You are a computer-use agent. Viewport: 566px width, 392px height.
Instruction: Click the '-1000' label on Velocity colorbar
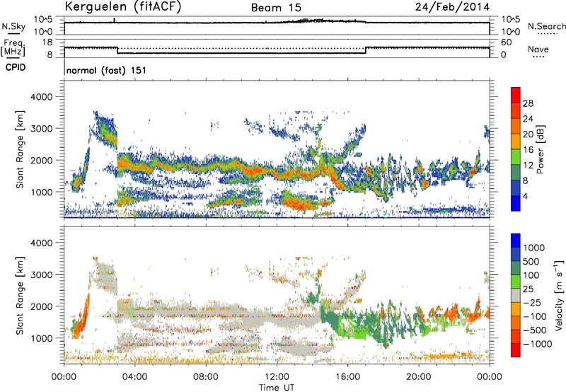(537, 344)
